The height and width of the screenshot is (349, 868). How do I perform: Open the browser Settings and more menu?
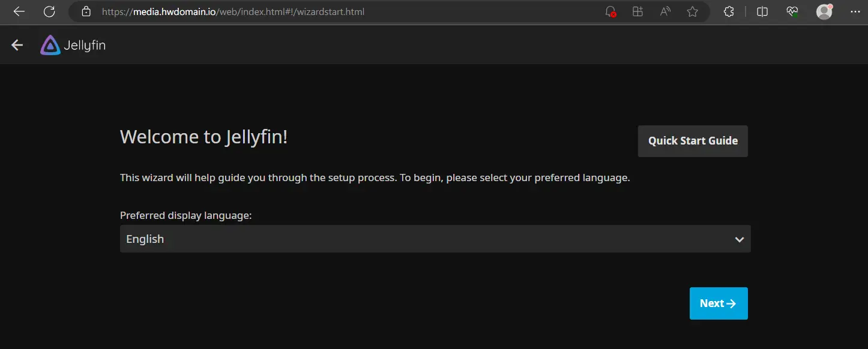(855, 11)
